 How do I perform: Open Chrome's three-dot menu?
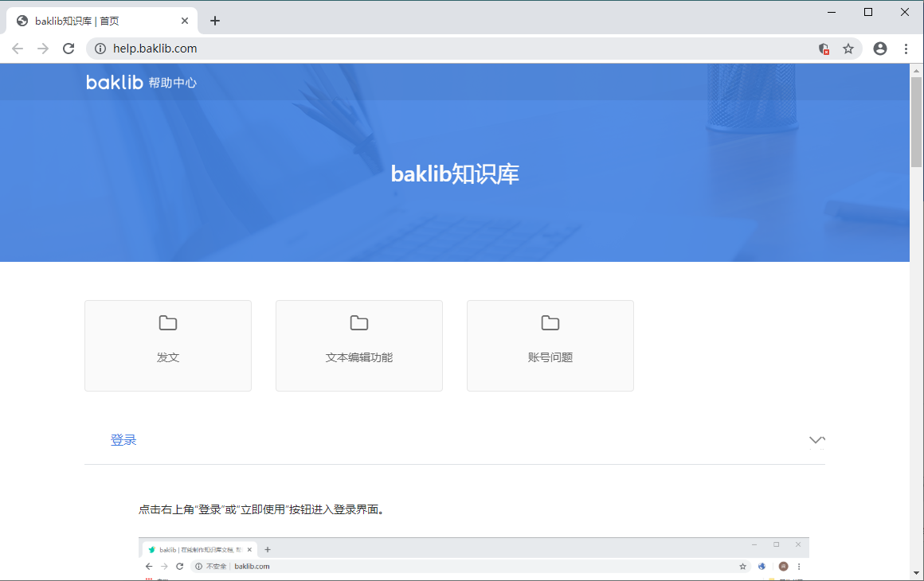tap(906, 49)
